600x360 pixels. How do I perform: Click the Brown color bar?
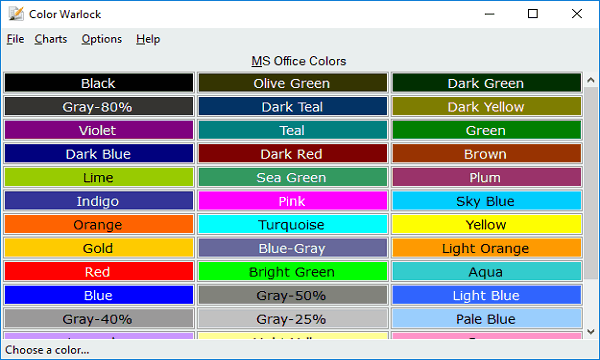486,154
